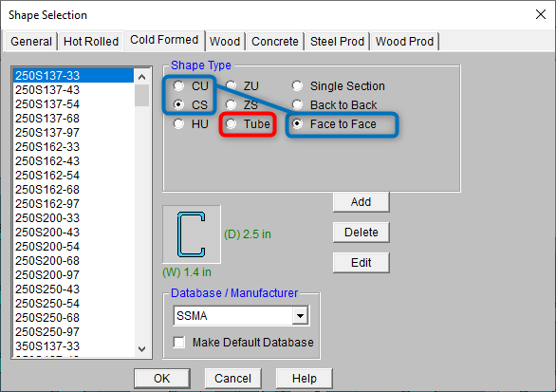This screenshot has height=392, width=556.
Task: Click the Edit button
Action: click(361, 263)
